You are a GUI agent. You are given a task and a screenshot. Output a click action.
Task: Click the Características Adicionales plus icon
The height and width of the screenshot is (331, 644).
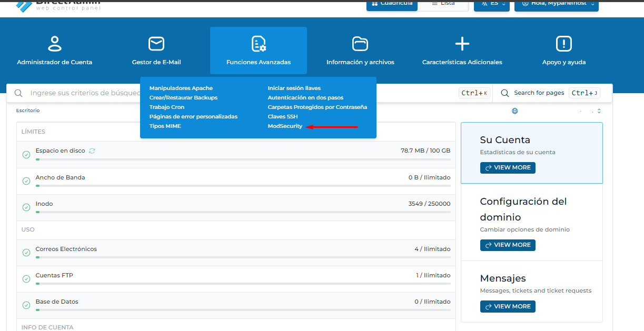[x=462, y=44]
